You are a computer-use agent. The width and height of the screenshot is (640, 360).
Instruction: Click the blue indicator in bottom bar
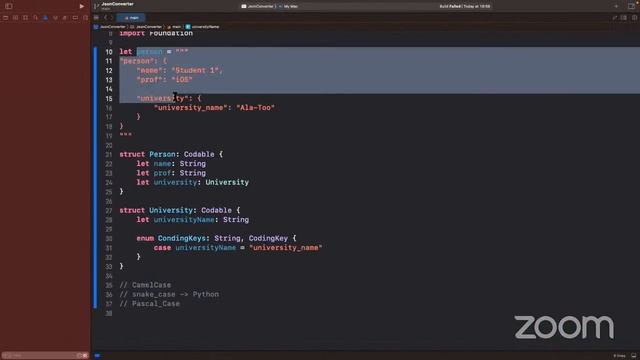(97, 356)
